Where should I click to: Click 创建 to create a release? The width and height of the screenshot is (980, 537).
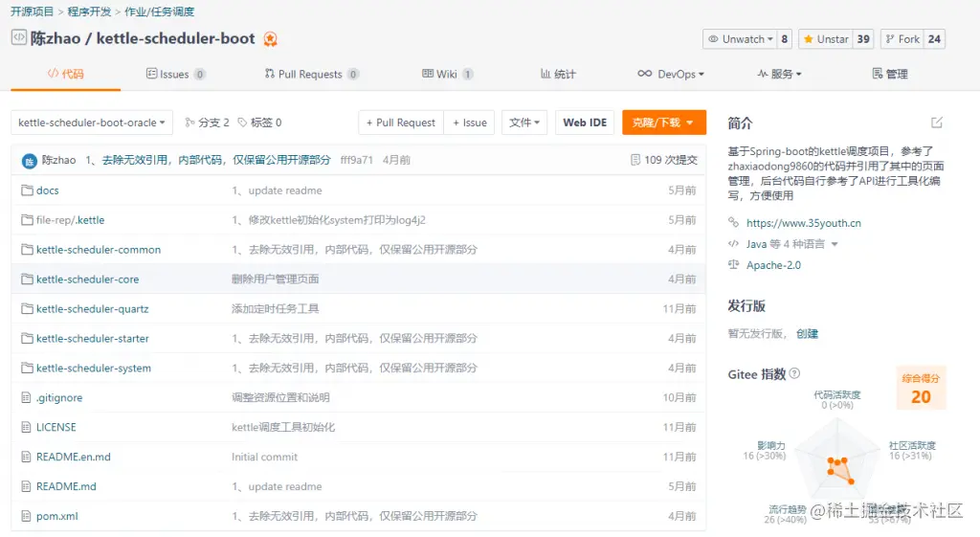(x=807, y=334)
